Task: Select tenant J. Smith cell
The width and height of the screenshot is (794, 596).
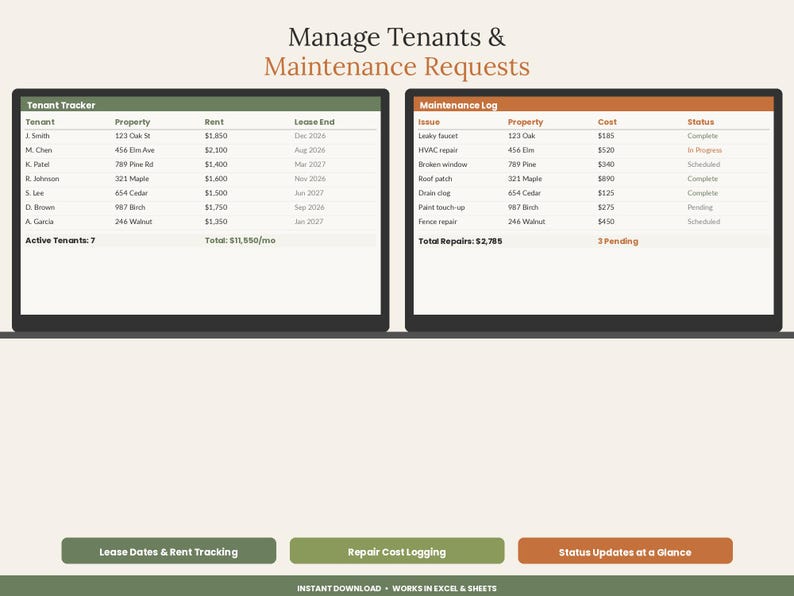Action: pos(37,136)
